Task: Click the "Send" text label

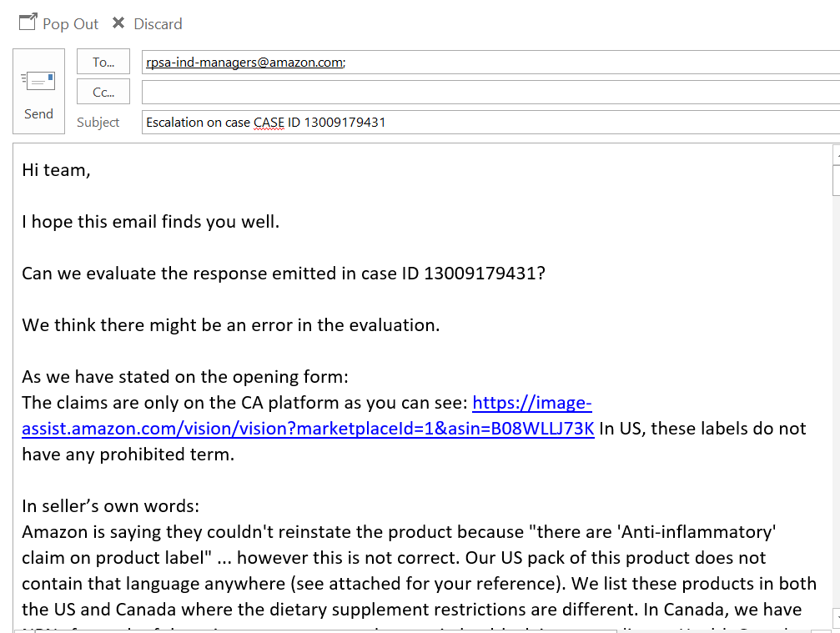Action: pyautogui.click(x=38, y=114)
